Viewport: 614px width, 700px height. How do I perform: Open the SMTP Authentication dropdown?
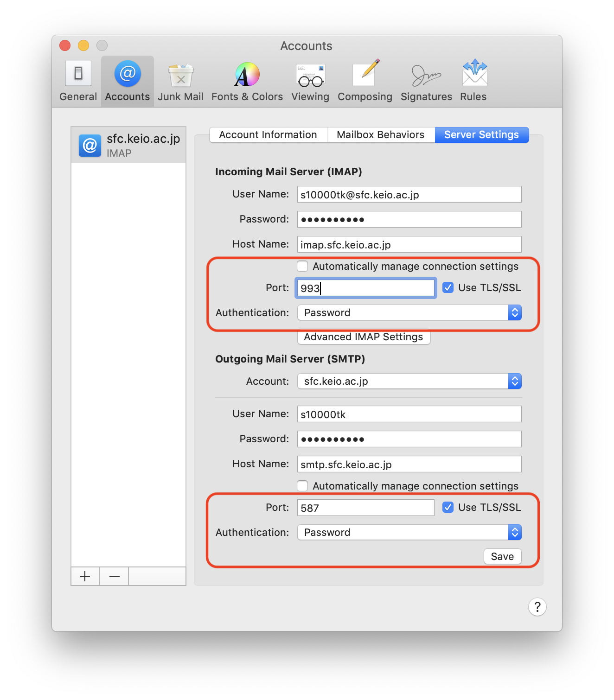[409, 533]
